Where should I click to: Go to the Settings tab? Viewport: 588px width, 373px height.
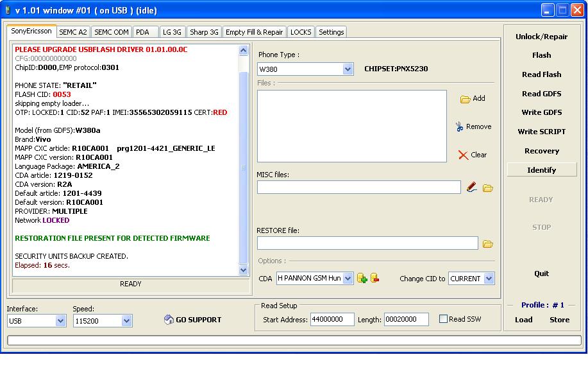[331, 32]
